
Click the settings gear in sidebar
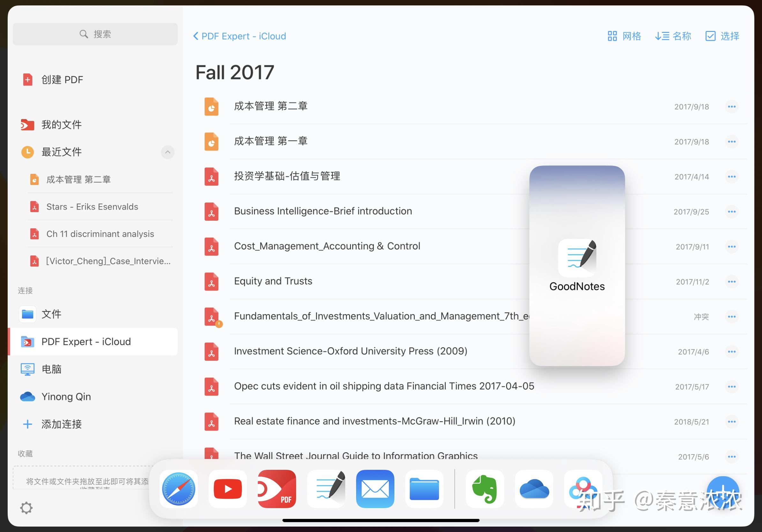pos(26,507)
